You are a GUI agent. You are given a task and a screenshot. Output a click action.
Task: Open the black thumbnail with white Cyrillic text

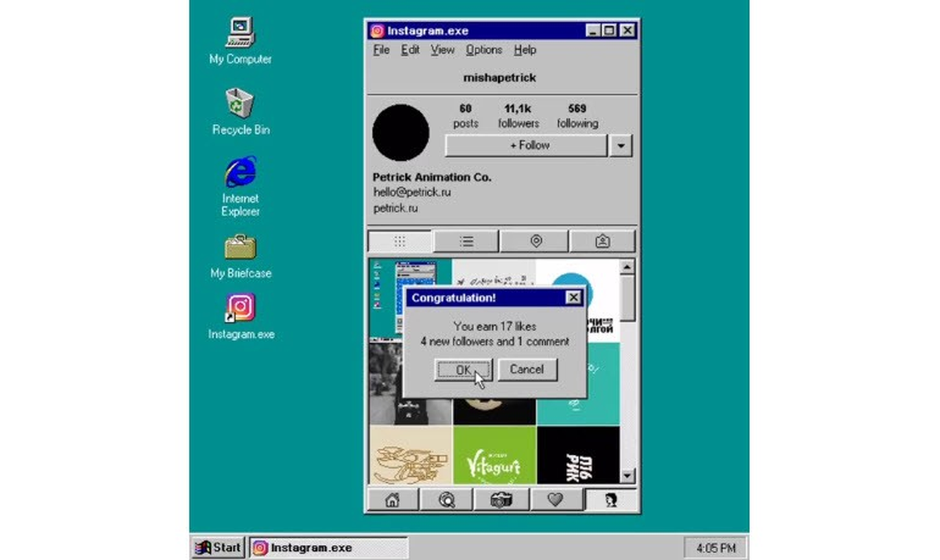coord(578,454)
